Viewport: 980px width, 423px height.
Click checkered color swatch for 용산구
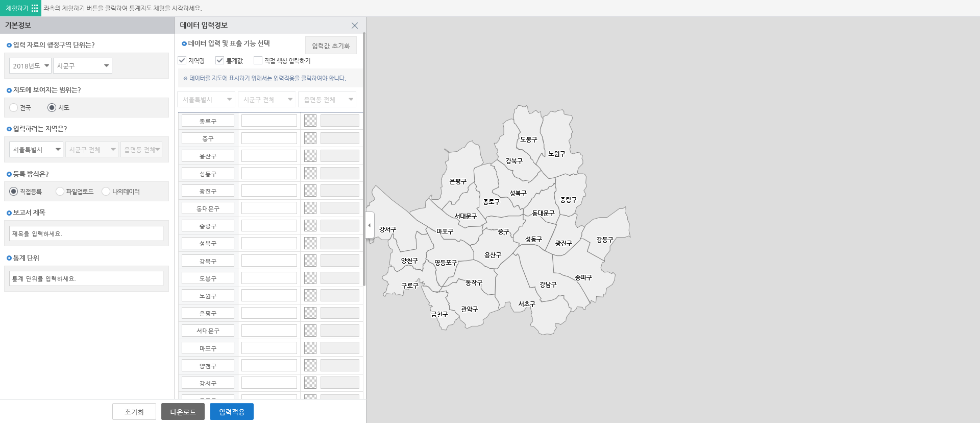point(310,156)
